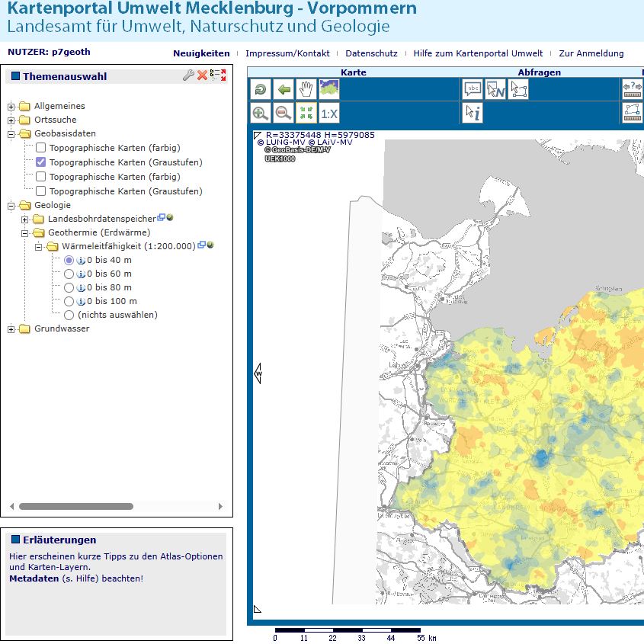
Task: Click the globe icon beside Wärmeleitfähigkeit
Action: tap(210, 245)
